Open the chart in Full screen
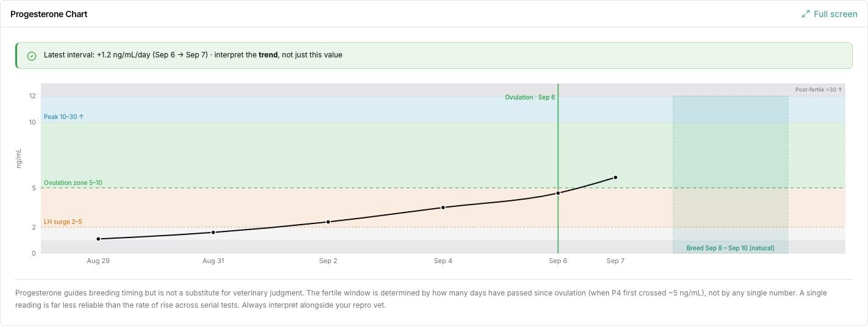 (x=830, y=14)
